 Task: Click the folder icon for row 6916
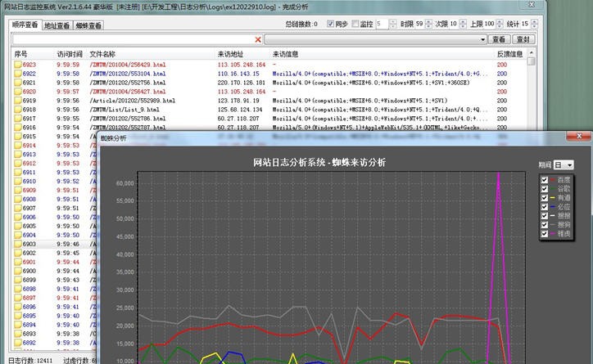pyautogui.click(x=18, y=128)
